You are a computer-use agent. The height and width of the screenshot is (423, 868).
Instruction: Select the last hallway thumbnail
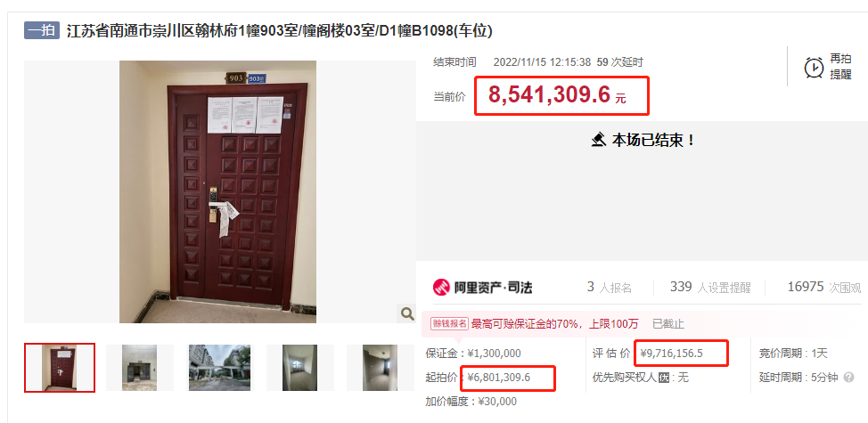(x=380, y=368)
